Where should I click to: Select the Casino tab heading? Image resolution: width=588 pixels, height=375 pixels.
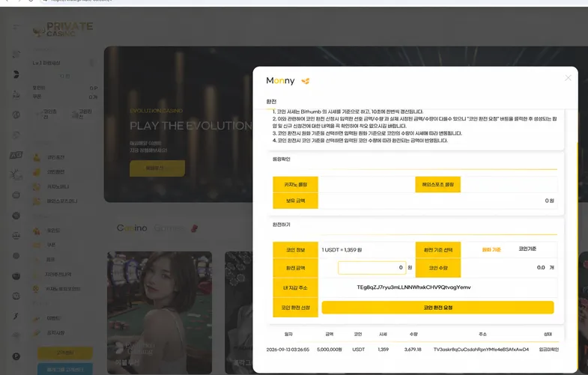tap(132, 228)
